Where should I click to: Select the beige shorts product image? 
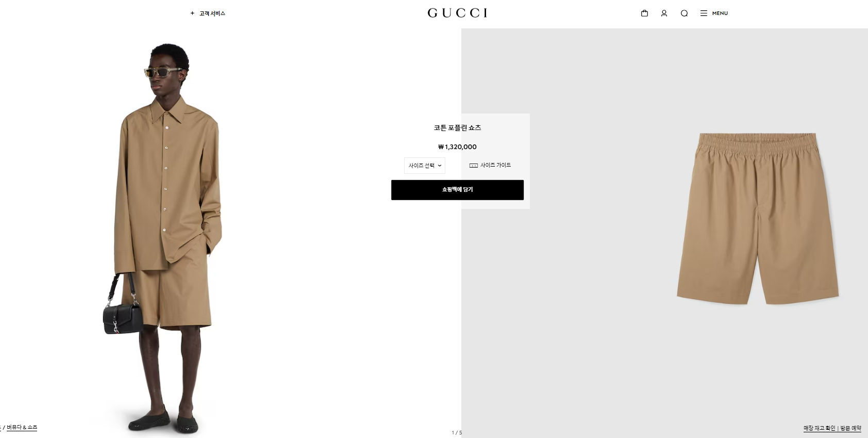758,218
